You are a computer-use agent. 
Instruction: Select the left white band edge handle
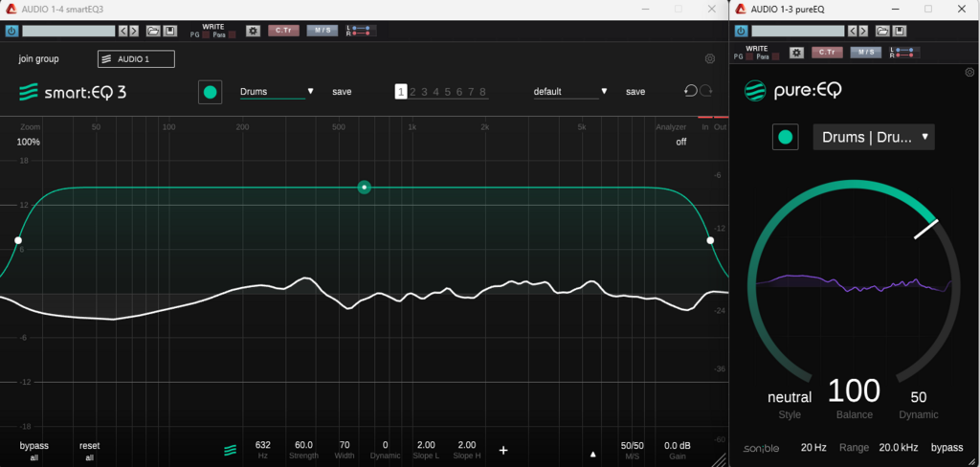pyautogui.click(x=18, y=240)
